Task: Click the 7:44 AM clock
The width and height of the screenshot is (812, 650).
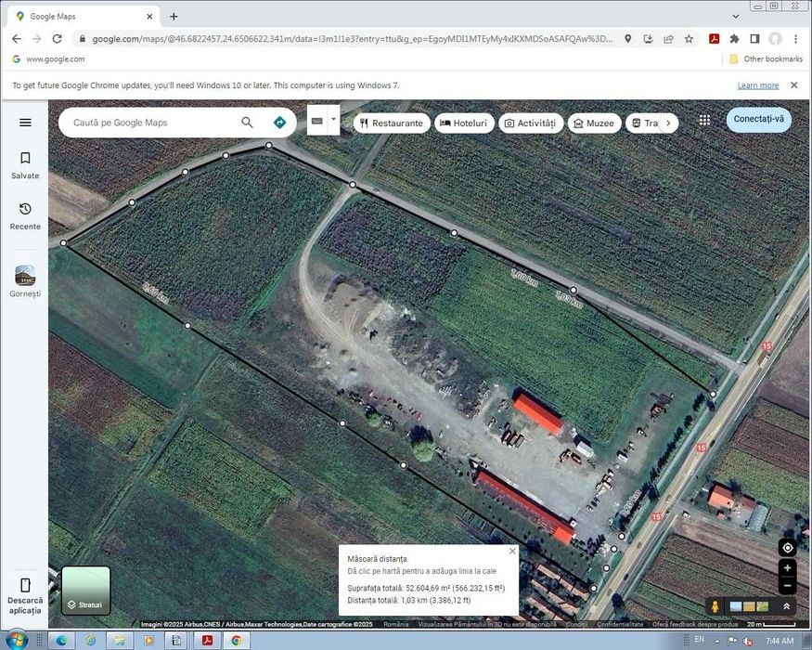Action: coord(780,641)
